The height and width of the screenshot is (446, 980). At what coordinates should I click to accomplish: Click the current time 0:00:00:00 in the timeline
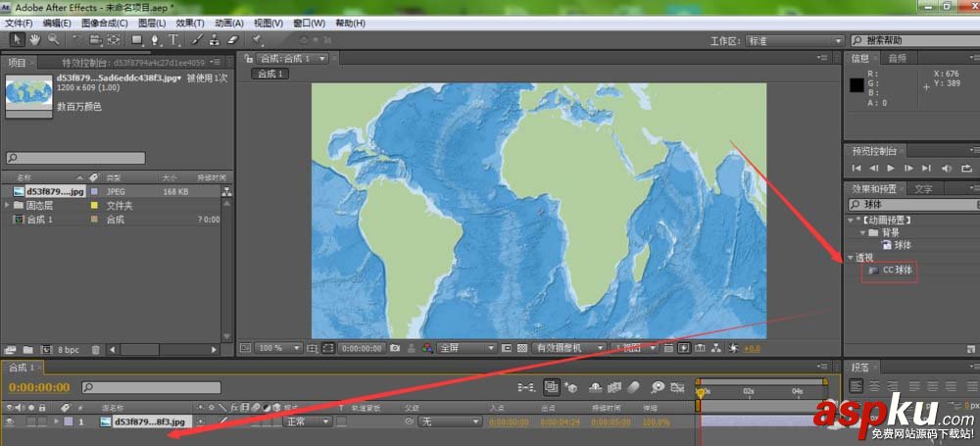pos(39,388)
